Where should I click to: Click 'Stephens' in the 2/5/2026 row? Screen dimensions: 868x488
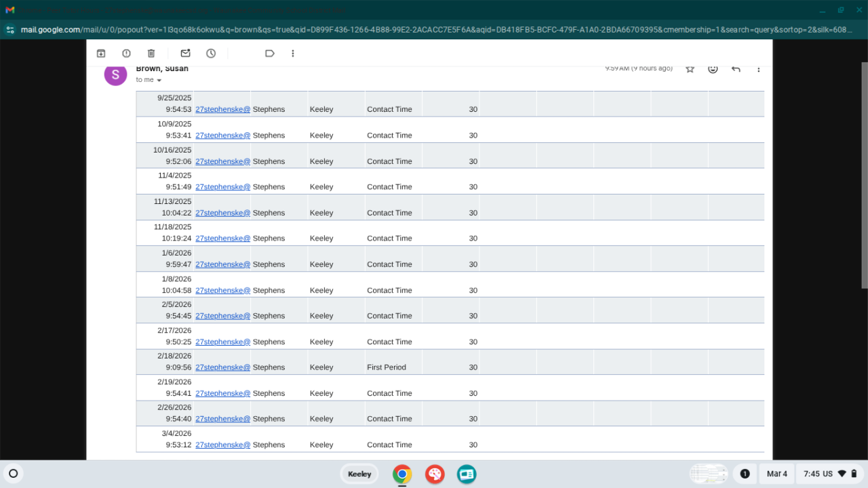coord(269,316)
